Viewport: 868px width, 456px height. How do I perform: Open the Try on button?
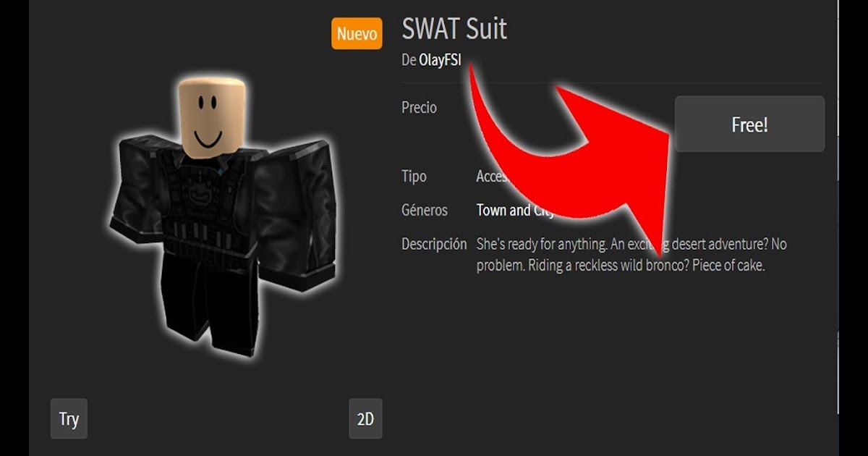[x=69, y=418]
